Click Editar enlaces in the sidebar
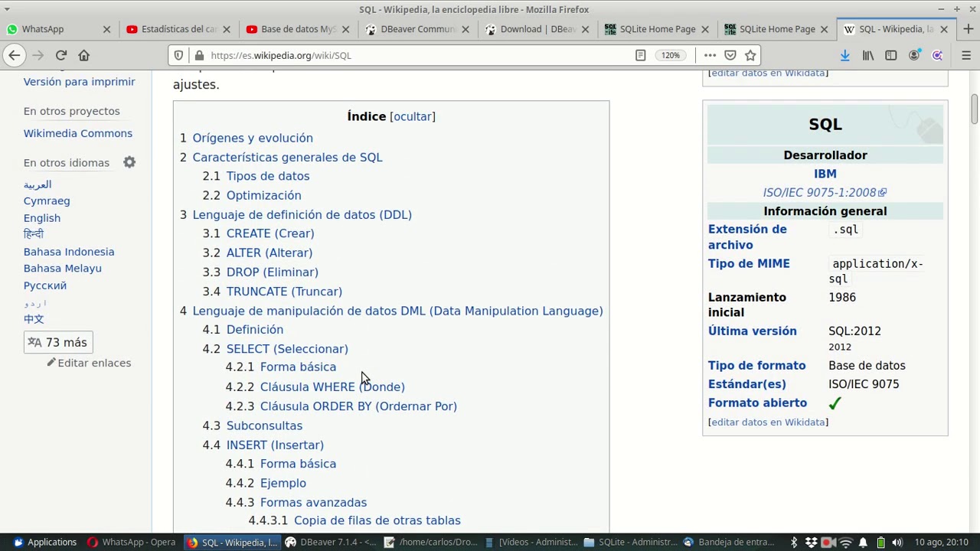 point(94,363)
